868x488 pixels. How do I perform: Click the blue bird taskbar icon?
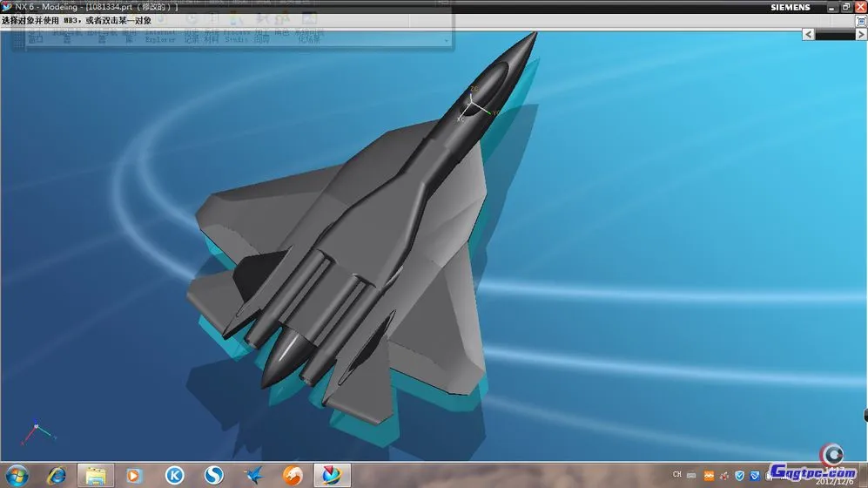tap(253, 475)
